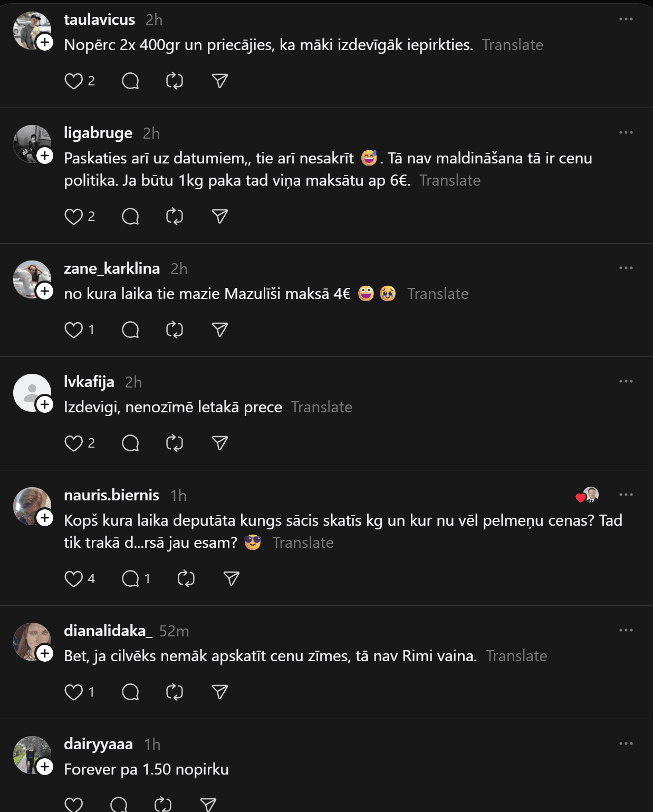The height and width of the screenshot is (812, 653).
Task: Open the three-dot menu on zane_karklina's comment
Action: tap(626, 268)
